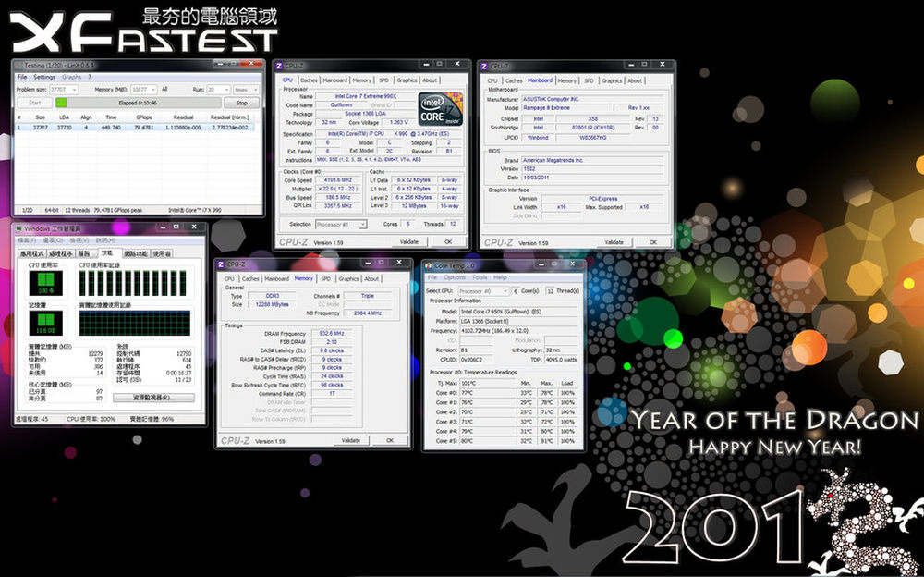Open the Run count dropdown in LinX

click(218, 90)
